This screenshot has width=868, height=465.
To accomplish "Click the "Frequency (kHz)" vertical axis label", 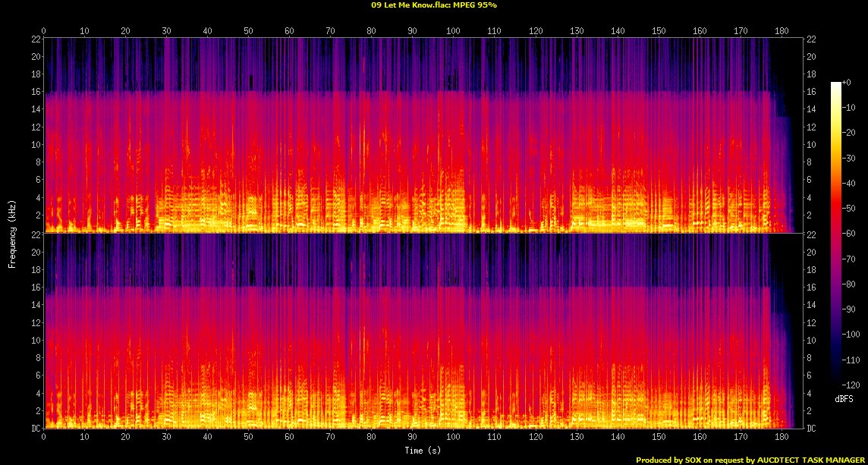I will 12,233.
